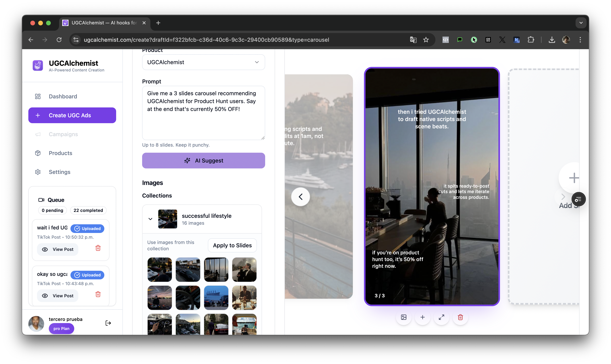Click the logout icon next to tercero prueba
The image size is (611, 364).
point(108,323)
